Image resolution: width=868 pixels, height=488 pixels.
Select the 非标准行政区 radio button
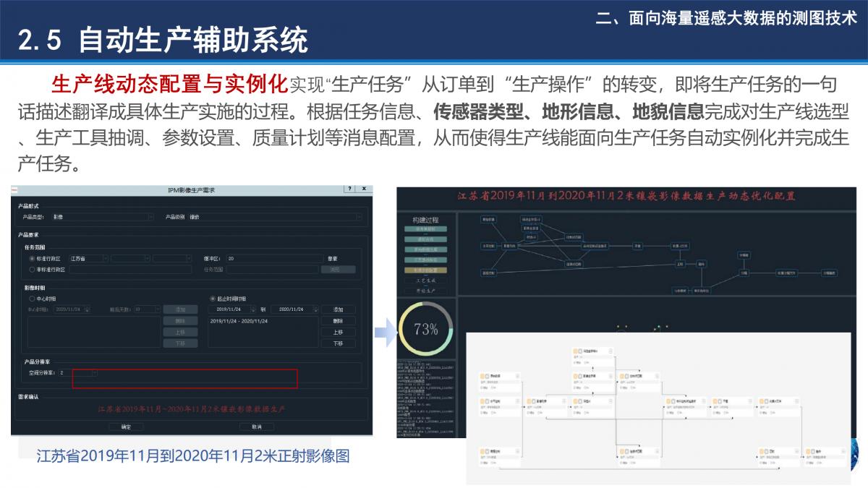pos(32,270)
